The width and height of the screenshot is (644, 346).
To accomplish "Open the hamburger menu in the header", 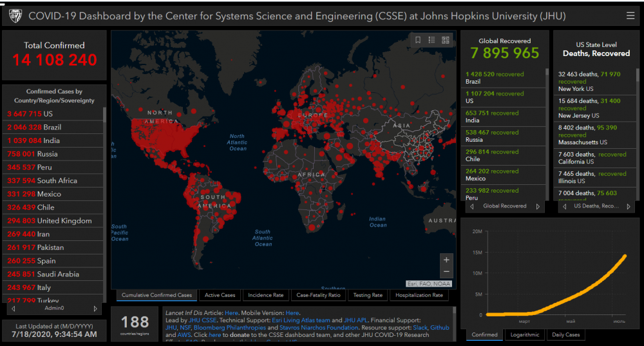I will (x=630, y=15).
